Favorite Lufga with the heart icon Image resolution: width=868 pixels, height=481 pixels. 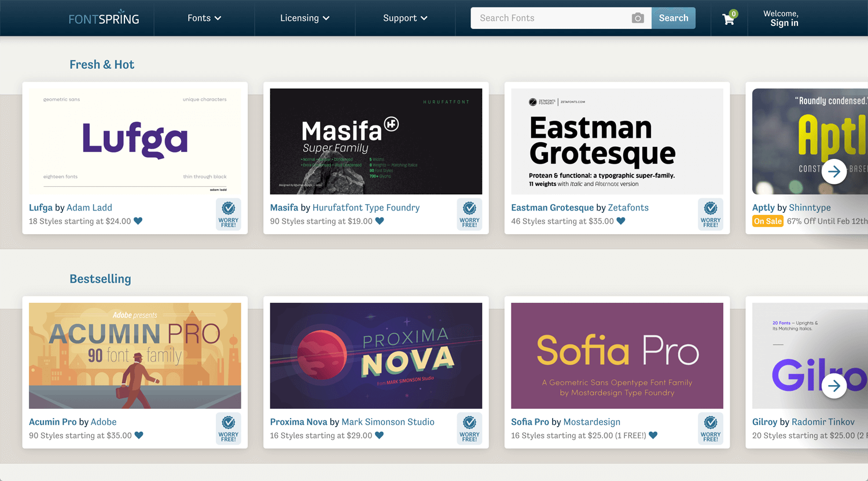coord(138,221)
